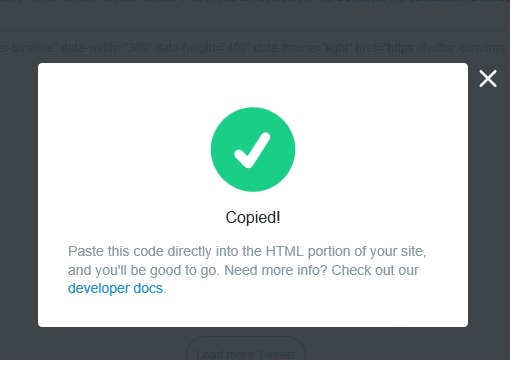Click the 'Paste this code directly' instruction line
The height and width of the screenshot is (365, 516).
point(247,251)
